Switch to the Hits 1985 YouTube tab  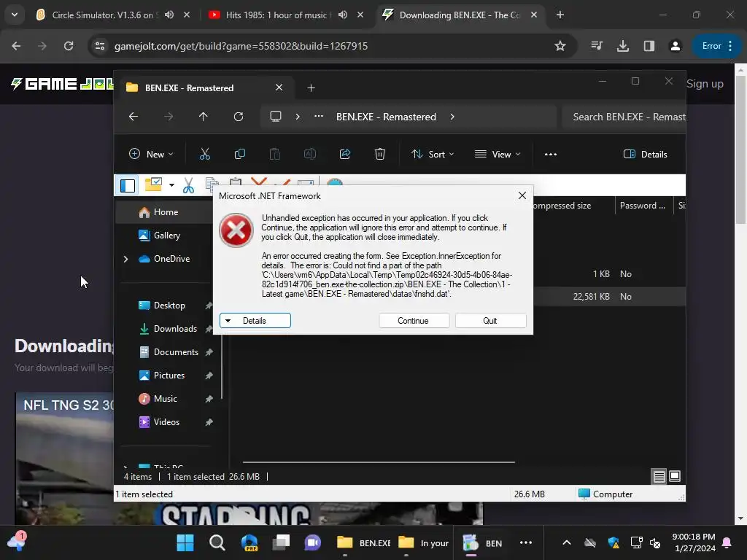pyautogui.click(x=276, y=15)
